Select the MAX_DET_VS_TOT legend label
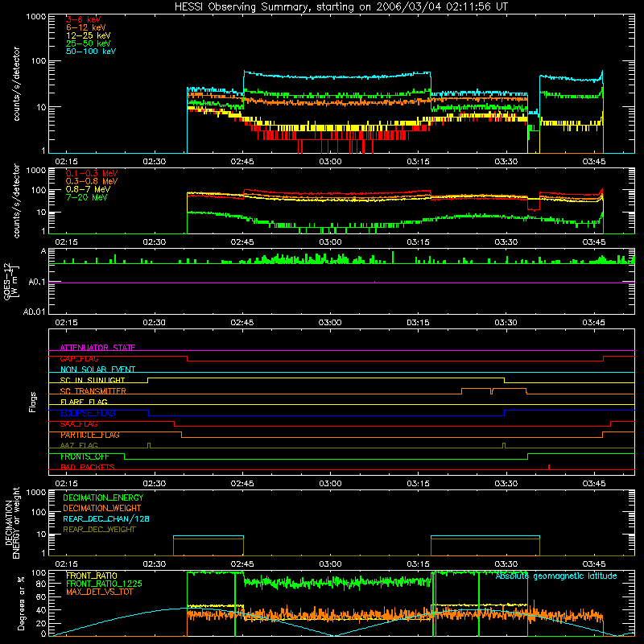Image resolution: width=644 pixels, height=644 pixels. point(99,592)
